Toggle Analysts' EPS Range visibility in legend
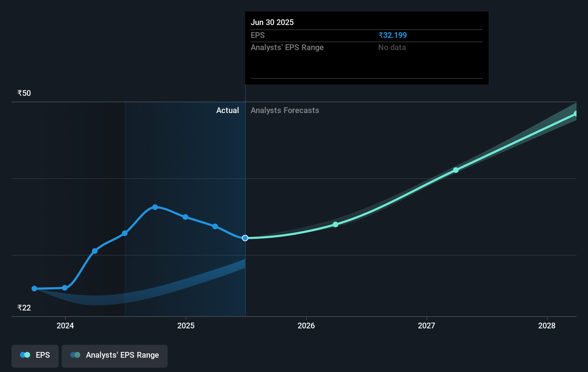 tap(115, 356)
